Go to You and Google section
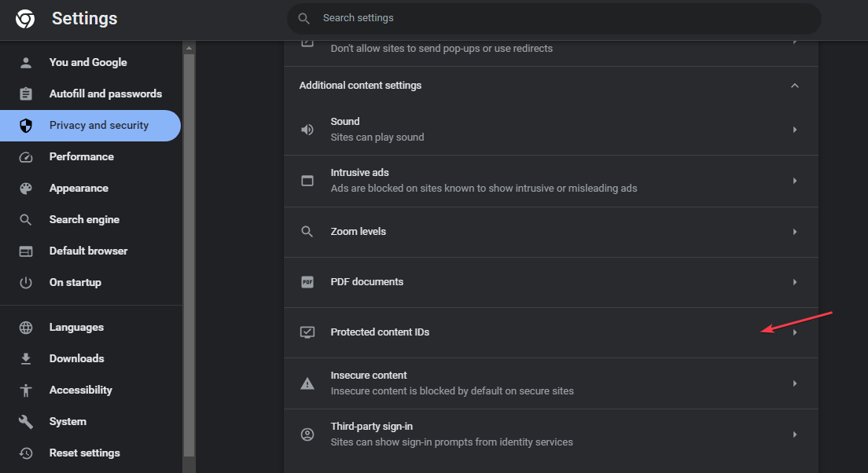This screenshot has width=868, height=473. coord(90,63)
